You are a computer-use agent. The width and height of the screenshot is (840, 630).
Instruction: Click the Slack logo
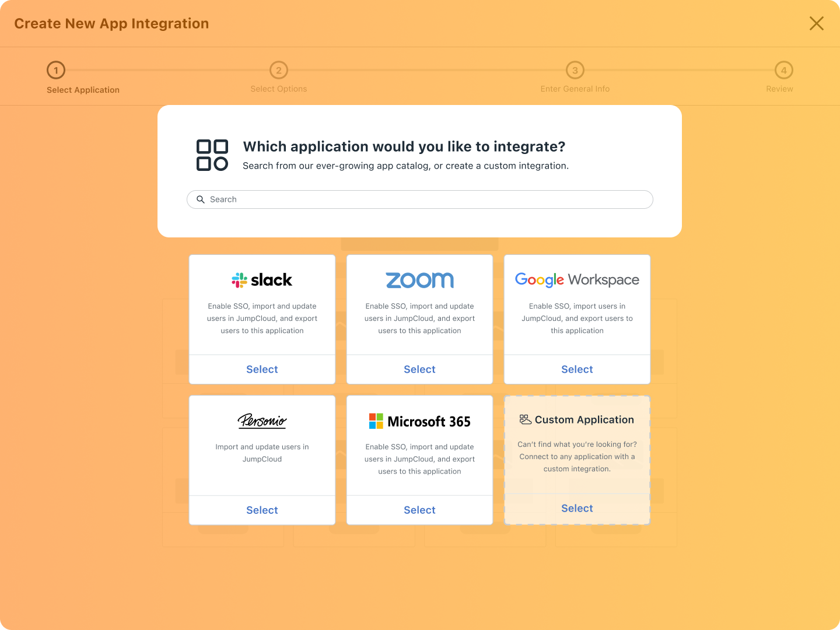[262, 280]
